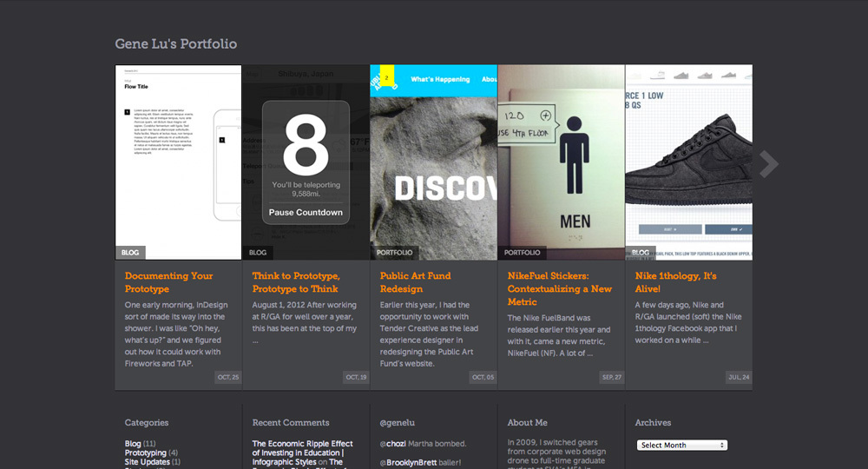Image resolution: width=868 pixels, height=469 pixels.
Task: Click the @genelu Twitter heading
Action: pos(397,422)
